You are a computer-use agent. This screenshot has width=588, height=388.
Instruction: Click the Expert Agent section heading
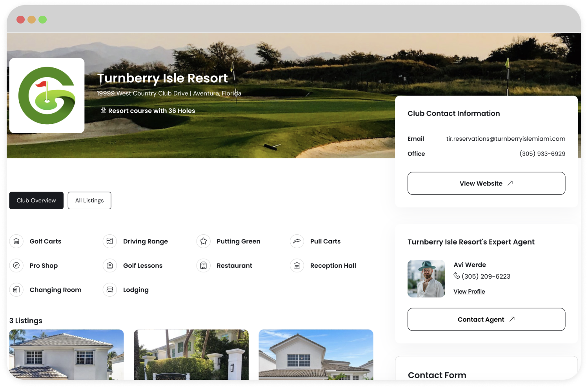tap(471, 242)
